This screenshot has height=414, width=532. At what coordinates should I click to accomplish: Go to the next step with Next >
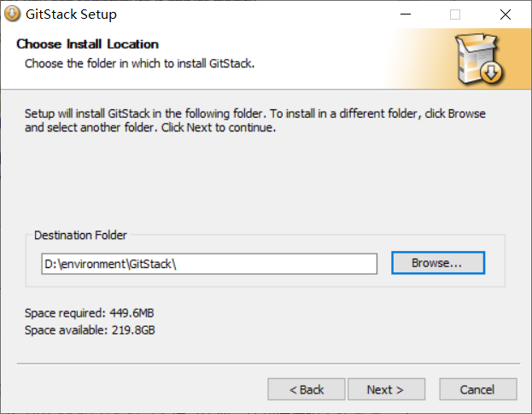pos(386,389)
